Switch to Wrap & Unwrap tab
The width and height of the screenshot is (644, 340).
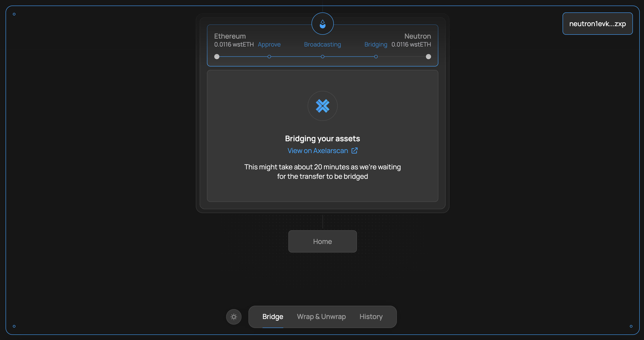tap(321, 316)
